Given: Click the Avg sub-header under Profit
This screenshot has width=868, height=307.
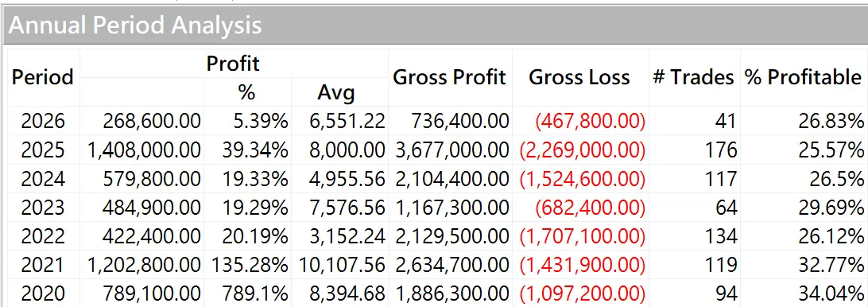Looking at the screenshot, I should pyautogui.click(x=336, y=94).
